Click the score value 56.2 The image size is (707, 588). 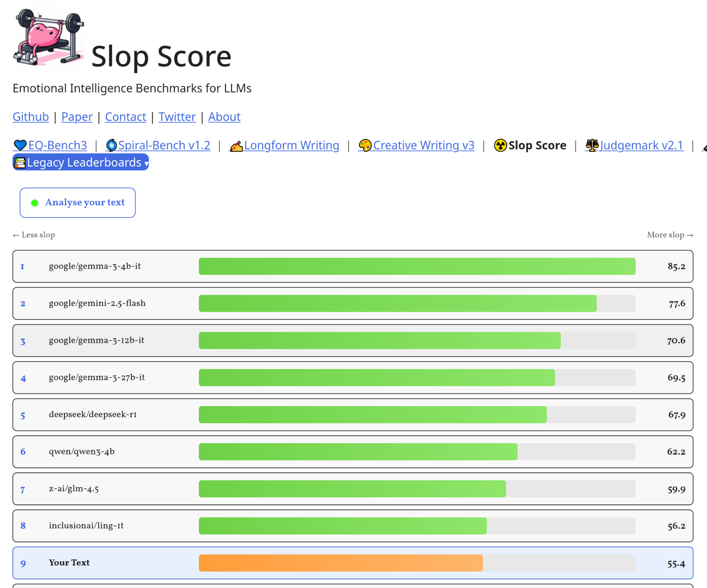[x=677, y=526]
